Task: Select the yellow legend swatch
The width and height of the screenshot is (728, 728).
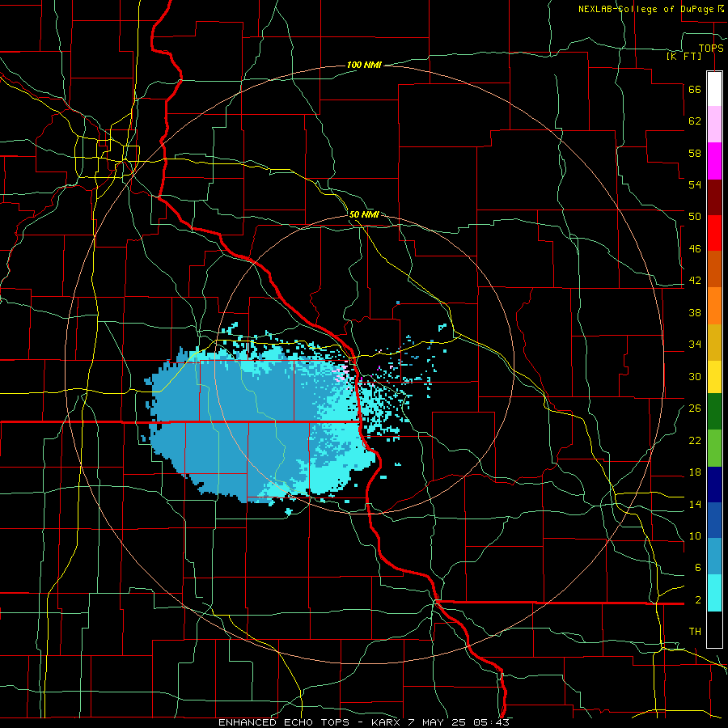Action: tap(714, 376)
